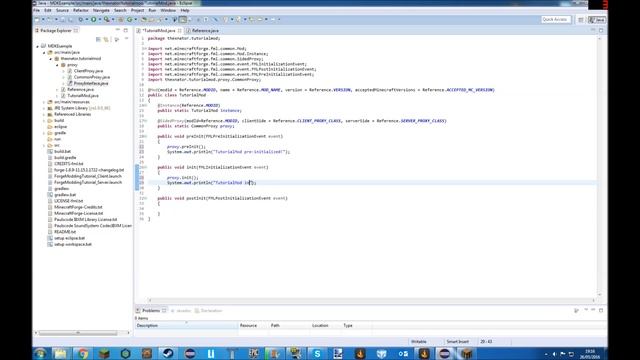The width and height of the screenshot is (640, 360).
Task: Open the Source menu
Action: tap(62, 10)
